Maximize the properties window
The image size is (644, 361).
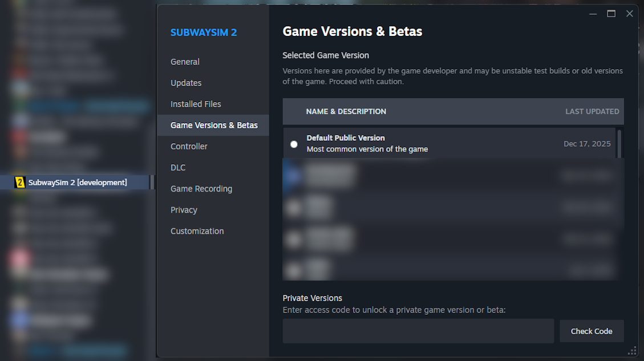click(611, 14)
